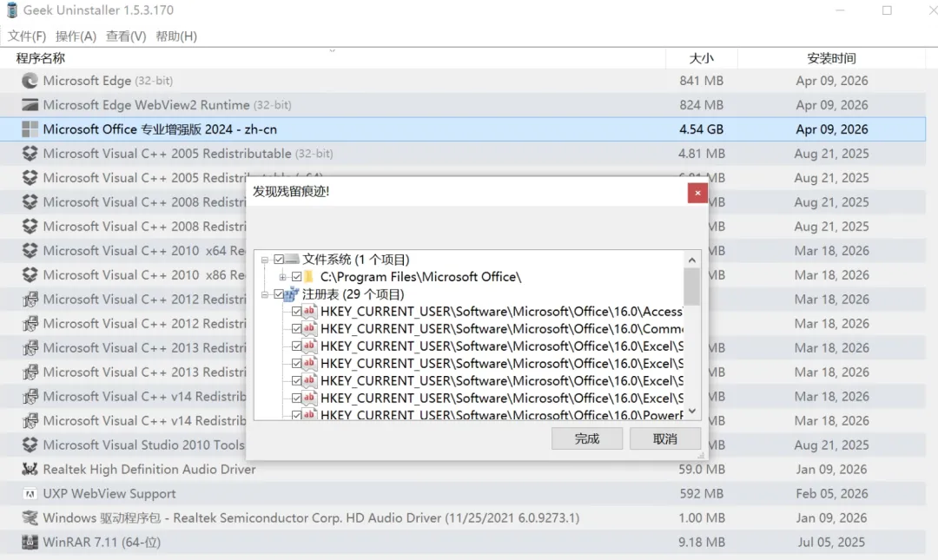The height and width of the screenshot is (560, 938).
Task: Close the 发现残留痕迹 dialog with red X
Action: click(697, 193)
